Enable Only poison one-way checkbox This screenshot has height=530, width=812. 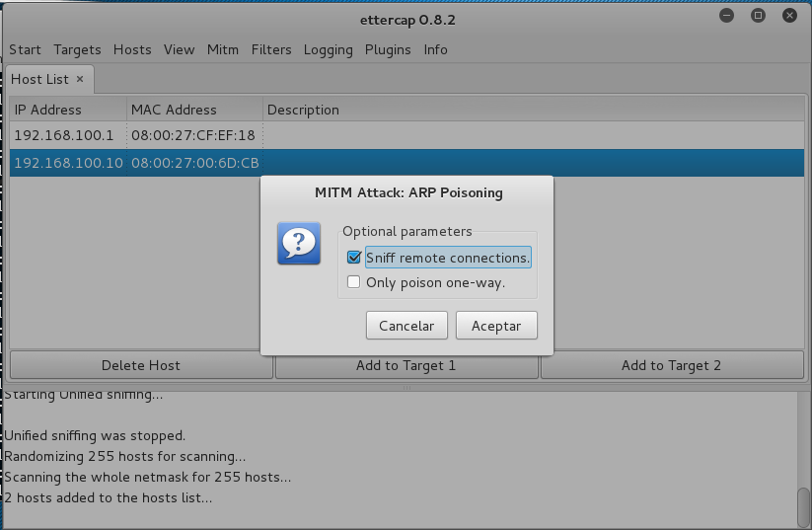coord(353,282)
